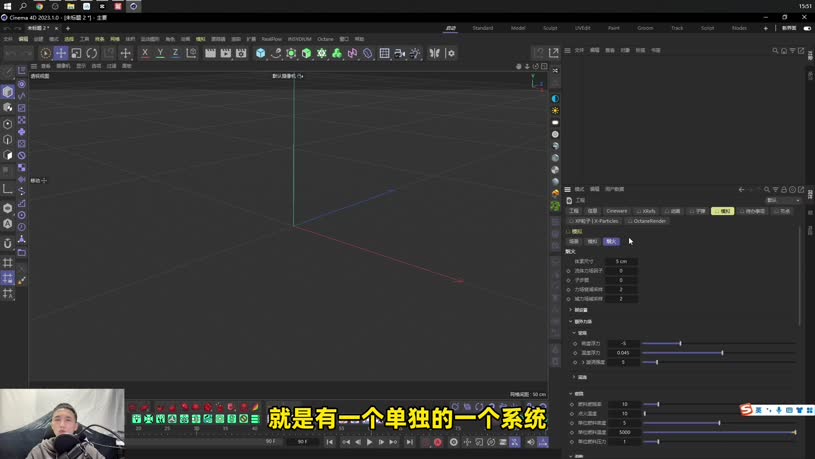Activate the Rotate tool
This screenshot has height=459, width=815.
pyautogui.click(x=92, y=53)
